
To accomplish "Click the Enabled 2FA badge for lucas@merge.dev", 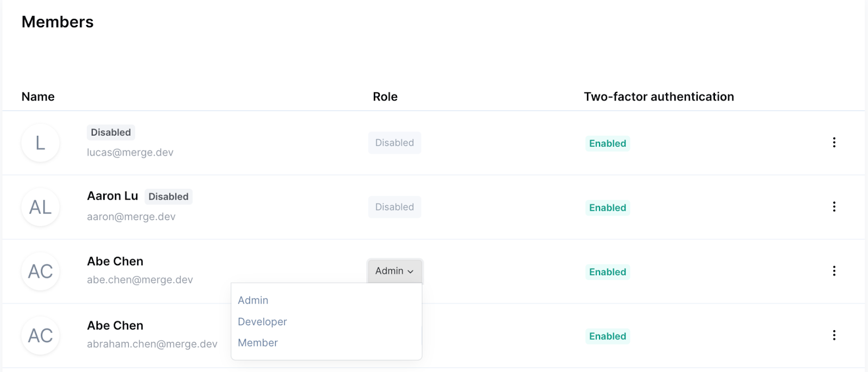I will coord(608,143).
